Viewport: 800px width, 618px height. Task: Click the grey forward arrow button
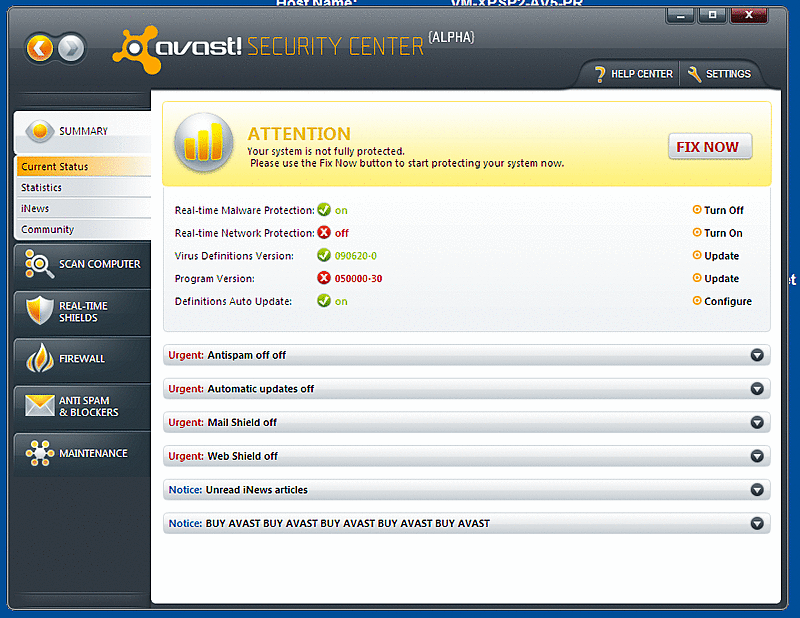click(x=71, y=49)
